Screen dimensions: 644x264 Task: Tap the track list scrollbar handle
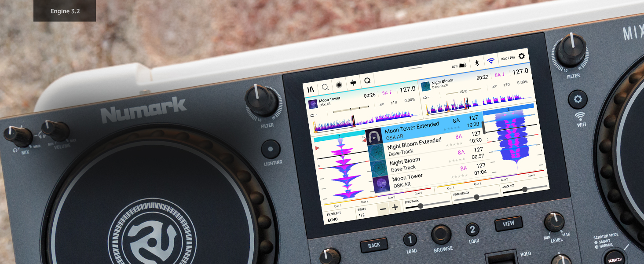tap(483, 128)
